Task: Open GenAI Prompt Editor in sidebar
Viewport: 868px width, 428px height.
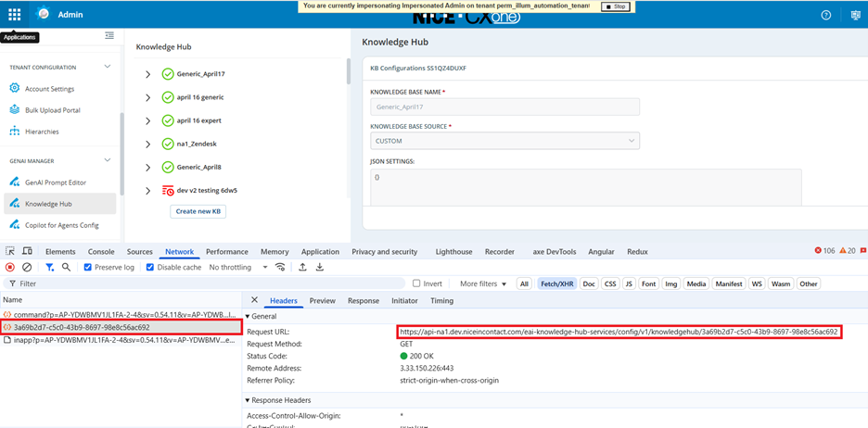Action: point(56,183)
